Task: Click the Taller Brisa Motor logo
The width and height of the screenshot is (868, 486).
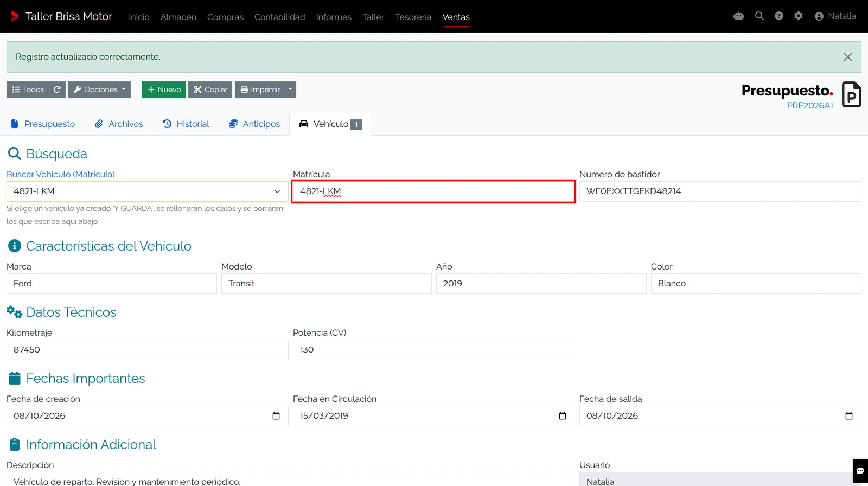Action: (61, 16)
